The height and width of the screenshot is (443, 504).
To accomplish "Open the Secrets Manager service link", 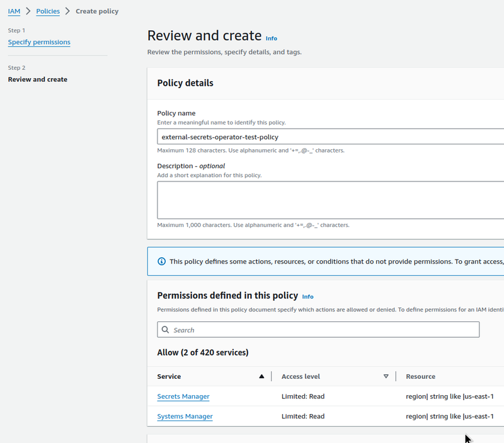I will [183, 396].
